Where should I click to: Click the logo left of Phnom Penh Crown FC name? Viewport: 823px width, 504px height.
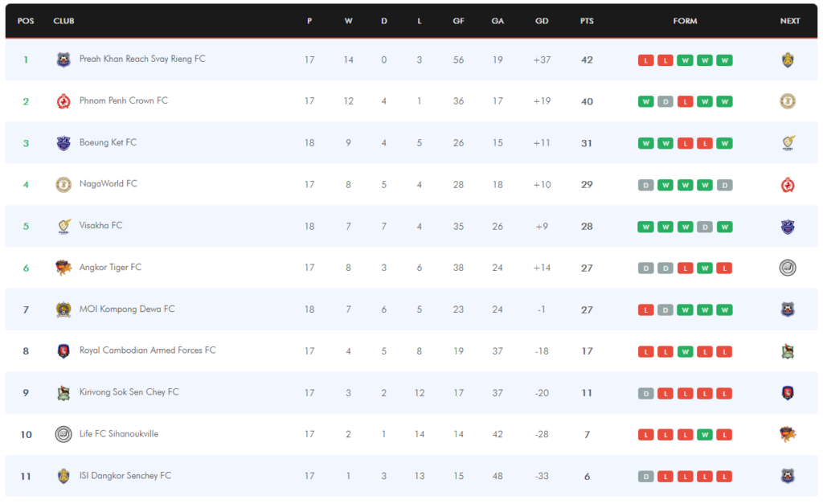click(x=63, y=101)
